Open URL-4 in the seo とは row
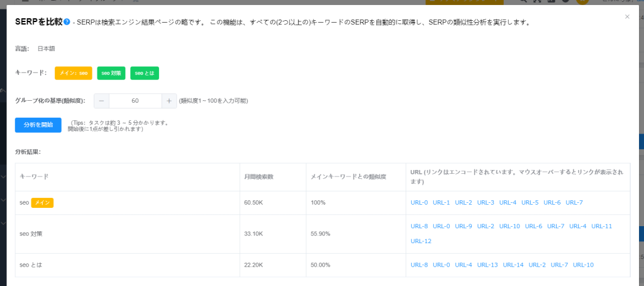Screen dimensions: 644x286 pyautogui.click(x=464, y=265)
